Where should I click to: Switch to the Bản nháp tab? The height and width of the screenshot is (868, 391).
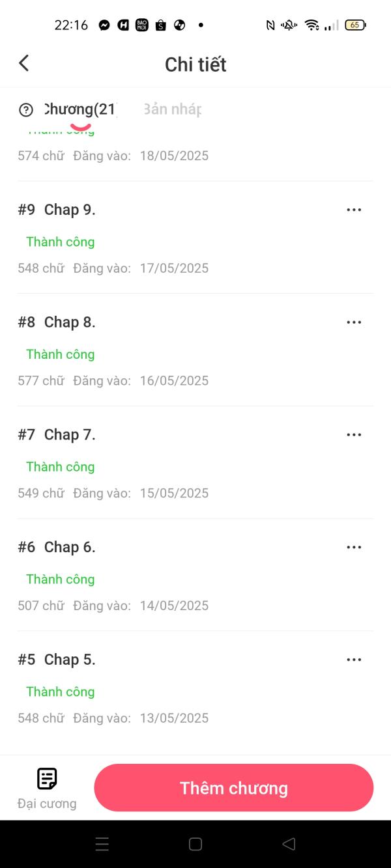172,109
